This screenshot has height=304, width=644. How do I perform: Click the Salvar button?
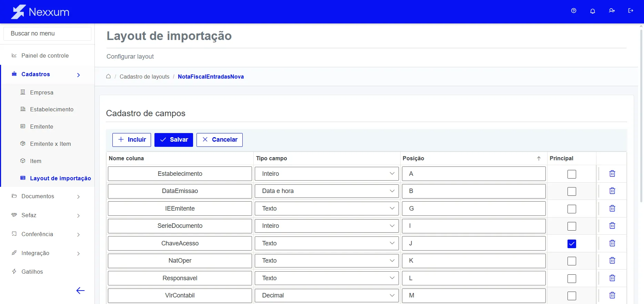pyautogui.click(x=174, y=140)
